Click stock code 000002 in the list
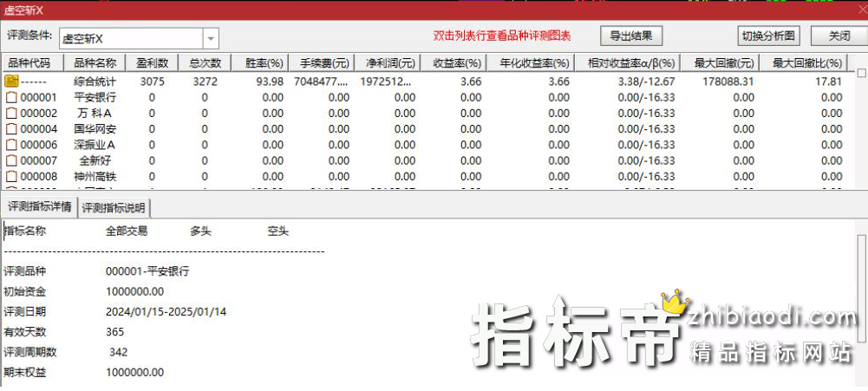 point(39,114)
